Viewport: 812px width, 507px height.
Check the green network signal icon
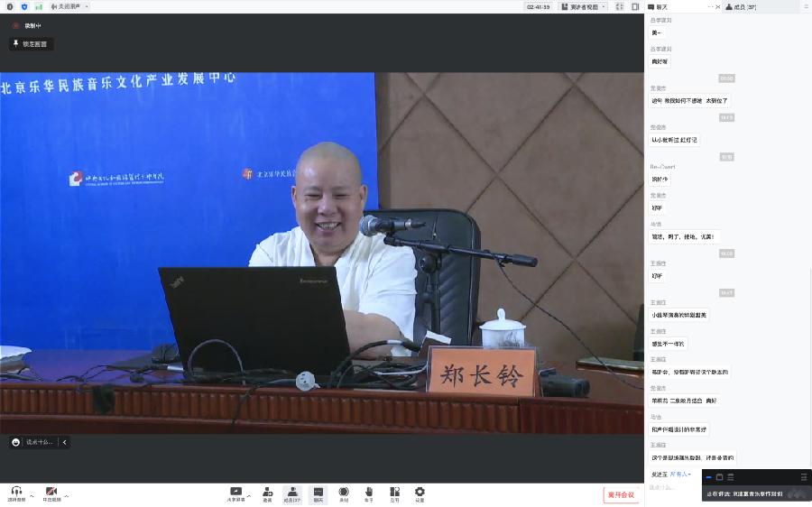(x=39, y=6)
